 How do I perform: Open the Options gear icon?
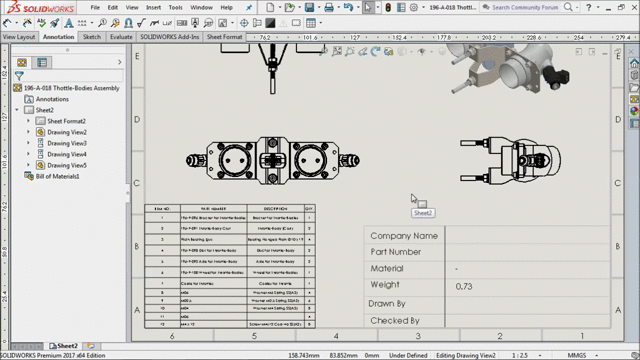pos(413,7)
